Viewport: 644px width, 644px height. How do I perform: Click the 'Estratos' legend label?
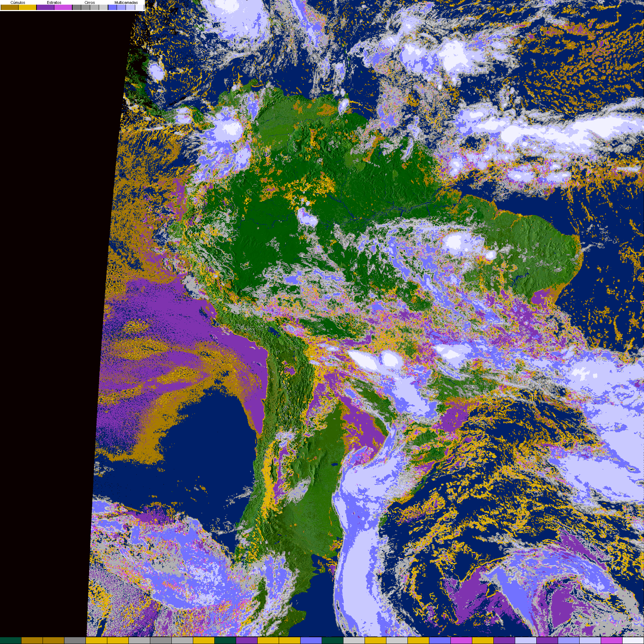pos(54,3)
